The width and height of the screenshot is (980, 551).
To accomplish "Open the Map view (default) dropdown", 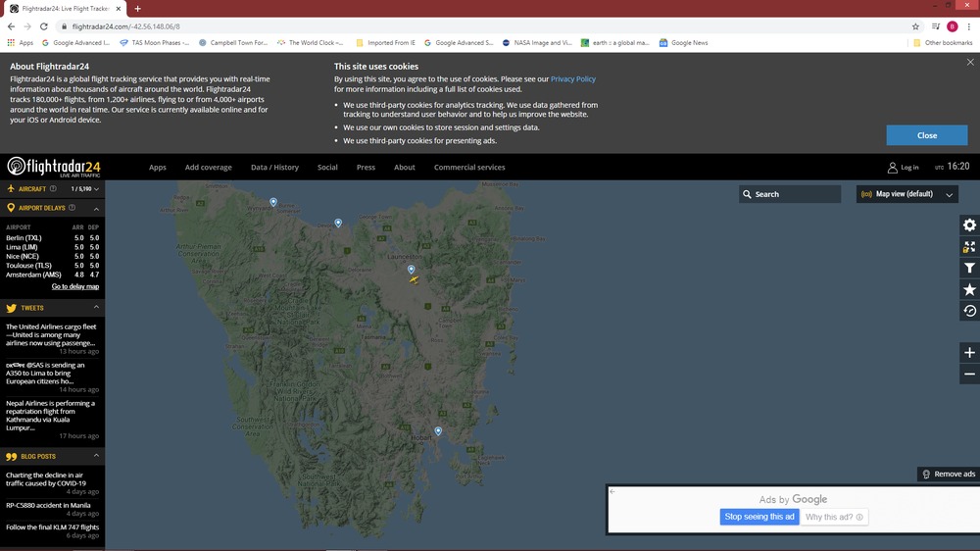I will pos(907,194).
